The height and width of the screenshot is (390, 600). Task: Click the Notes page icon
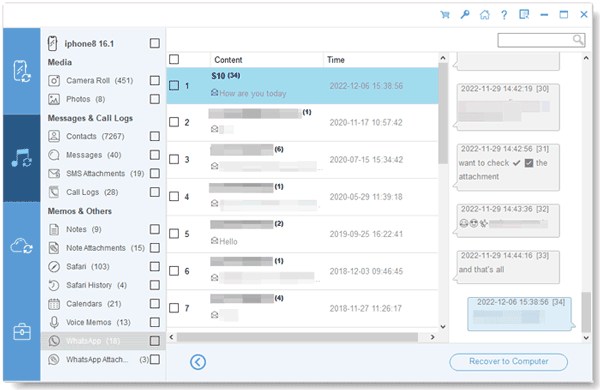tap(54, 230)
